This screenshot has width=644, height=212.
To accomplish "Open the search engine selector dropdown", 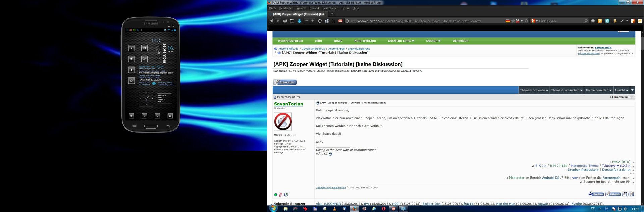I will 534,21.
